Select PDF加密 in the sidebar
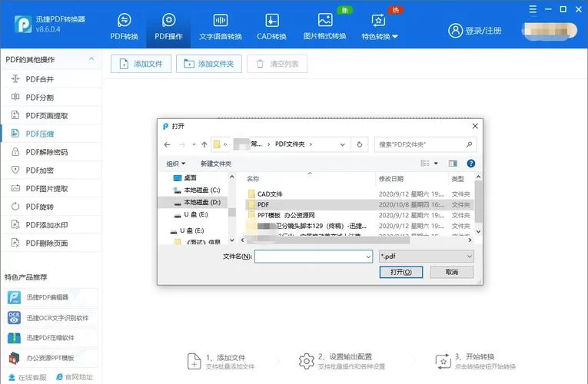Image resolution: width=588 pixels, height=384 pixels. pyautogui.click(x=51, y=170)
